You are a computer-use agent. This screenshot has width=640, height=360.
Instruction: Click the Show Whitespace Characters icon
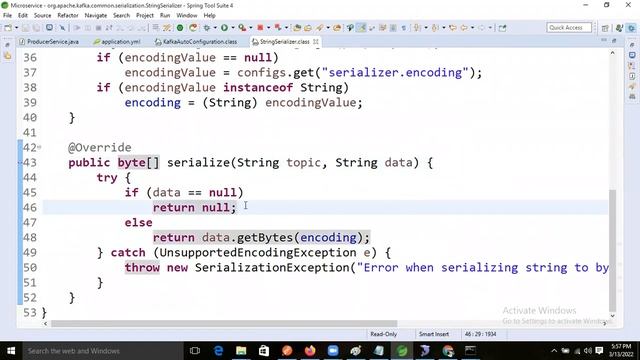404,28
